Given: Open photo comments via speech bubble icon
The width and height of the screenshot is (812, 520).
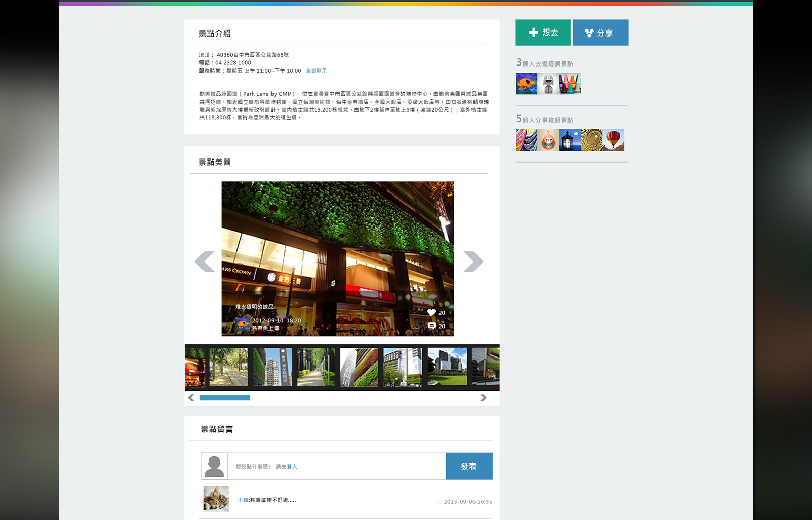Looking at the screenshot, I should tap(431, 326).
